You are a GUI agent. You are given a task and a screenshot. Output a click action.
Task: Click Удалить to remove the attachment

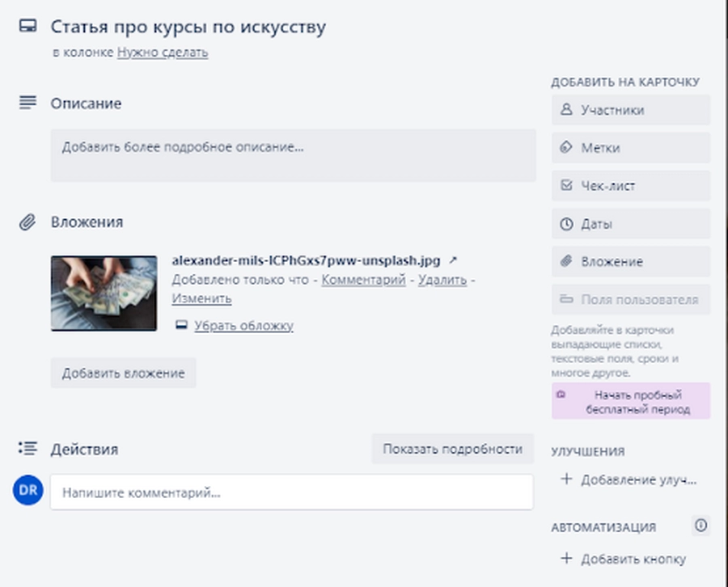point(441,280)
